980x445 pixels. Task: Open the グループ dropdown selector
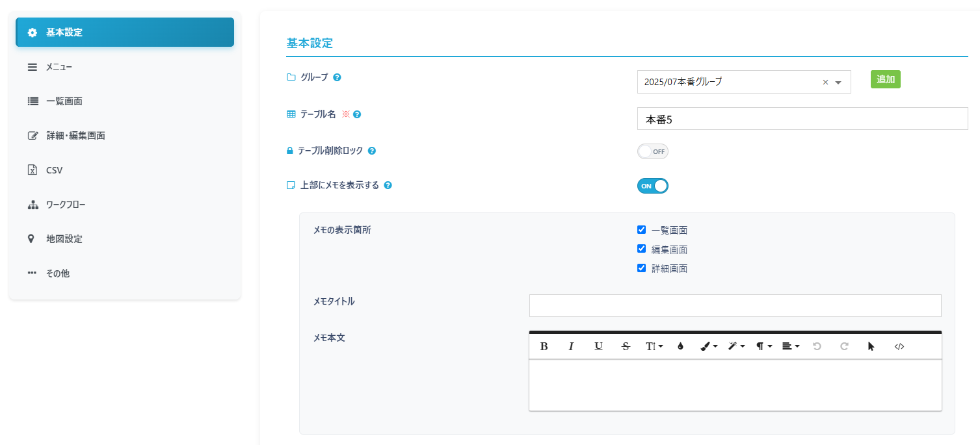tap(838, 81)
